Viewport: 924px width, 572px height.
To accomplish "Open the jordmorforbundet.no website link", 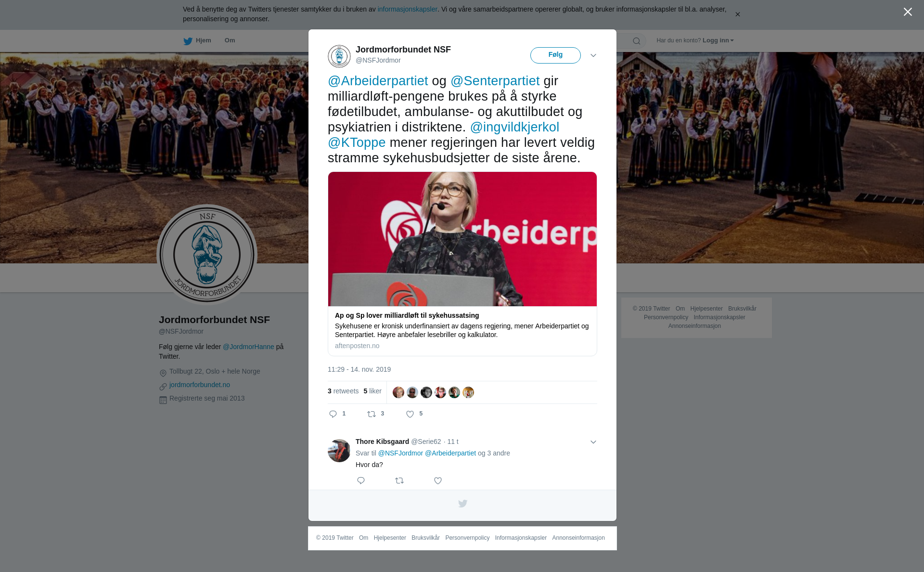I will pos(200,385).
